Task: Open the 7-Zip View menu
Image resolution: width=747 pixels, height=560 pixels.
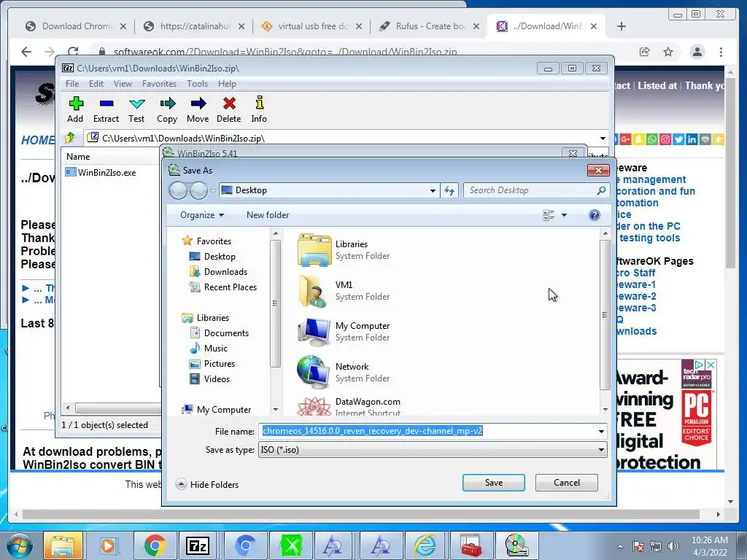Action: click(123, 84)
